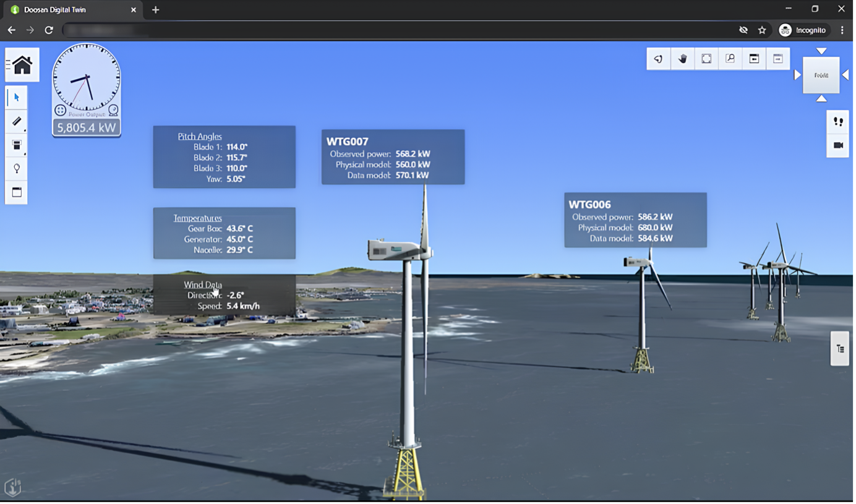Toggle the light bulb tool in the sidebar

16,168
